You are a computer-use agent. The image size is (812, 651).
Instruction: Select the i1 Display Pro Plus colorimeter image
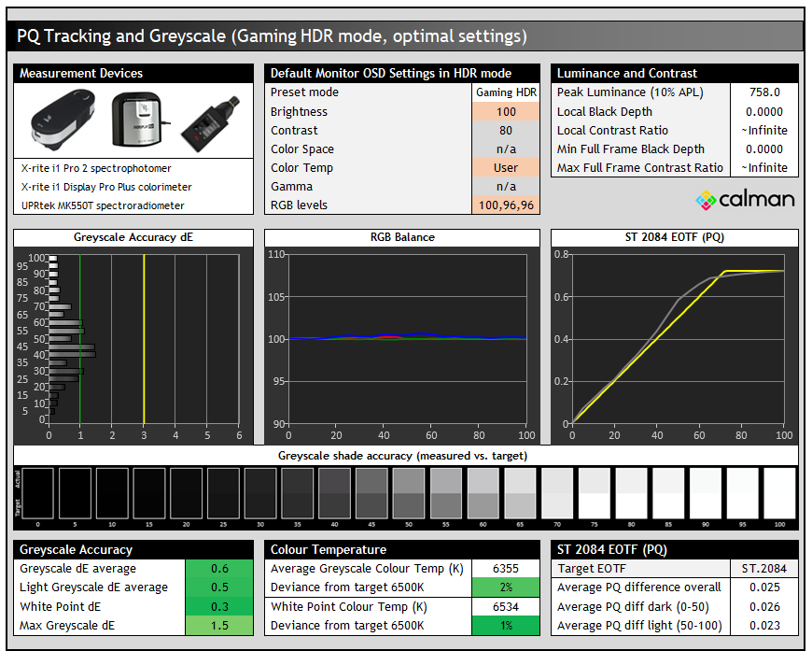138,120
